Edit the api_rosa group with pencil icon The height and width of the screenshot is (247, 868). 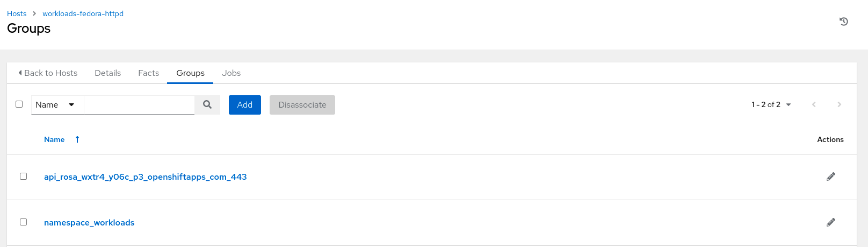(x=831, y=177)
